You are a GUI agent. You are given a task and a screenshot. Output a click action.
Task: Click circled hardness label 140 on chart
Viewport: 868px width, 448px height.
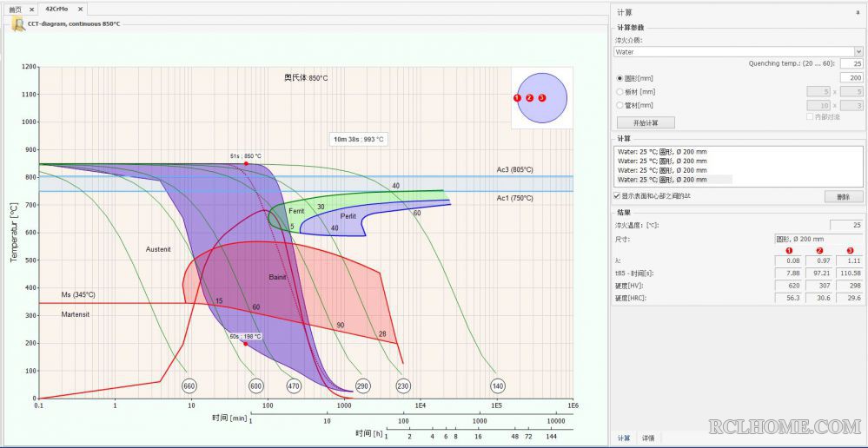[x=497, y=386]
